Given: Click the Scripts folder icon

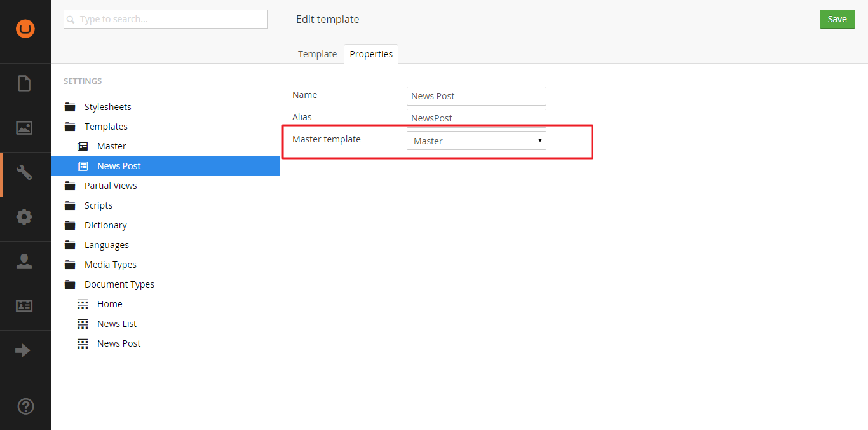Looking at the screenshot, I should pos(70,205).
